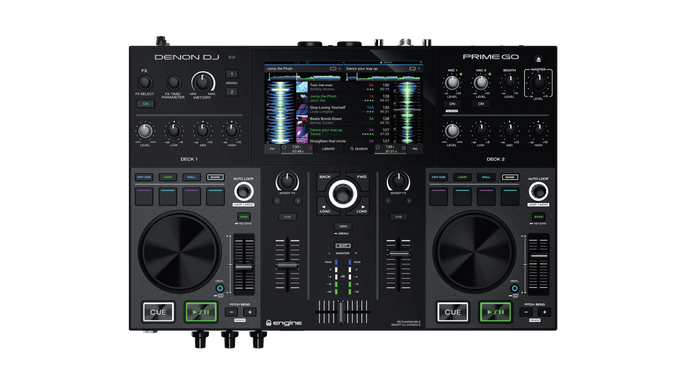Select ROLL pad mode on Deck 2
Image resolution: width=686 pixels, height=385 pixels.
click(486, 177)
